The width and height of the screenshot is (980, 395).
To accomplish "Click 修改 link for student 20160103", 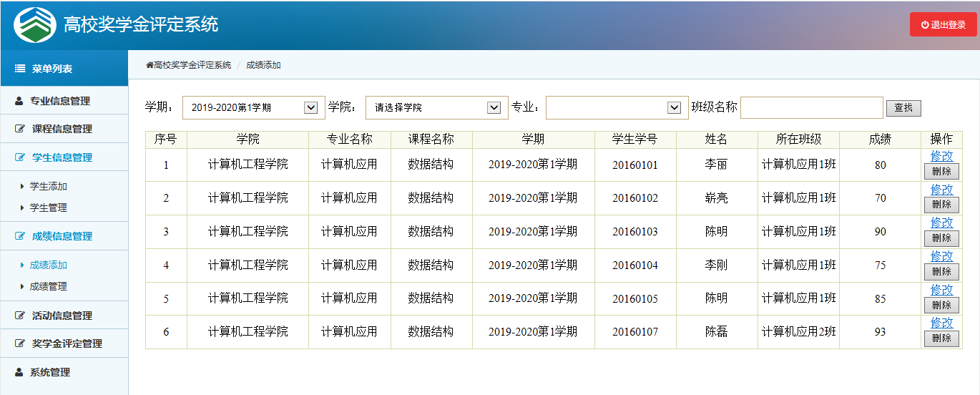I will tap(941, 222).
